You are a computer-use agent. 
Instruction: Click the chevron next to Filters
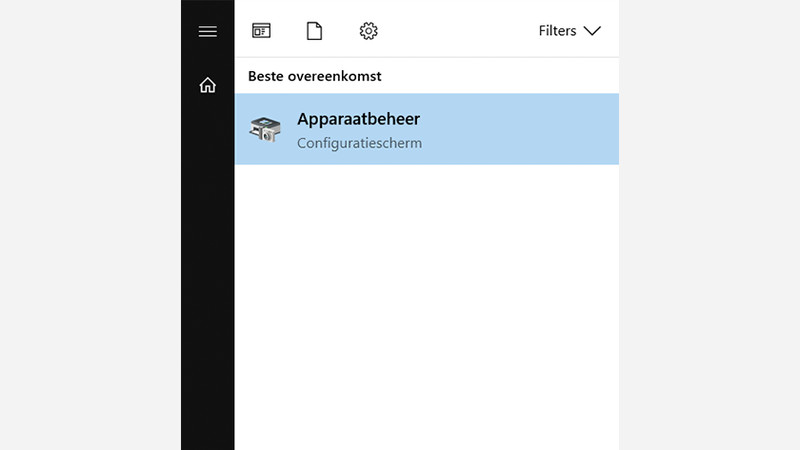tap(592, 31)
